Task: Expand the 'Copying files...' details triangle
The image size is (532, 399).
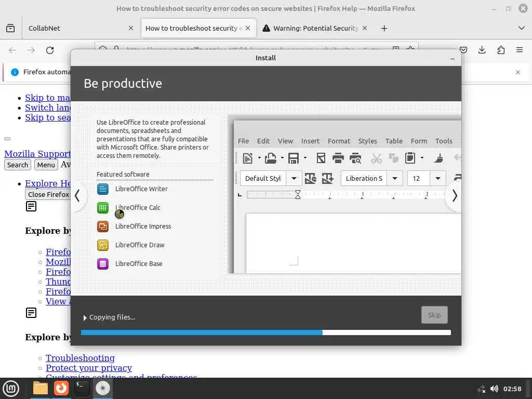Action: point(85,317)
